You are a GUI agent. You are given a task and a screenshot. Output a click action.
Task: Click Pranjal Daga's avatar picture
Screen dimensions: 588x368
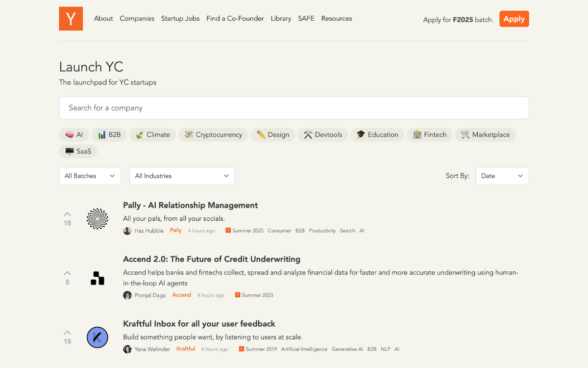(127, 295)
